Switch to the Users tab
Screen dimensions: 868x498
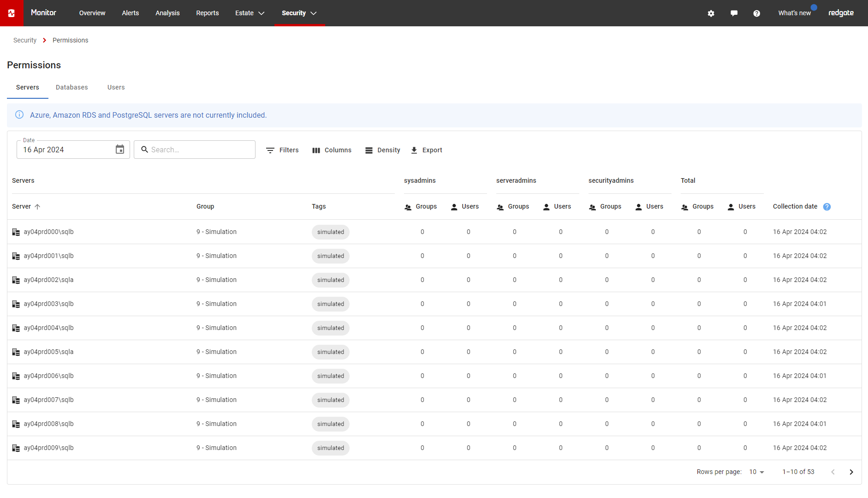point(116,87)
